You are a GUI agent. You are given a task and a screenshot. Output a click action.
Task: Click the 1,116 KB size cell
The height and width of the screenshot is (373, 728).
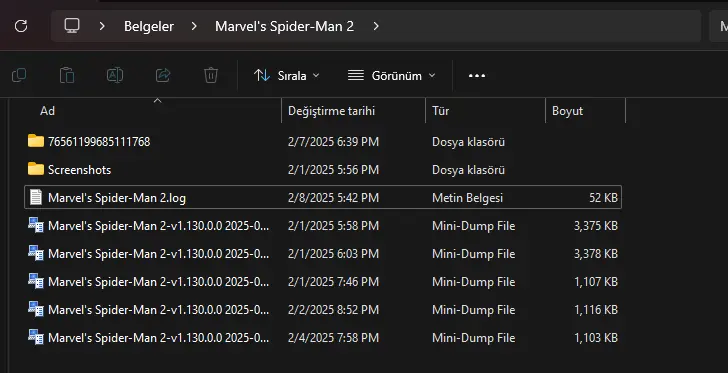pos(596,310)
